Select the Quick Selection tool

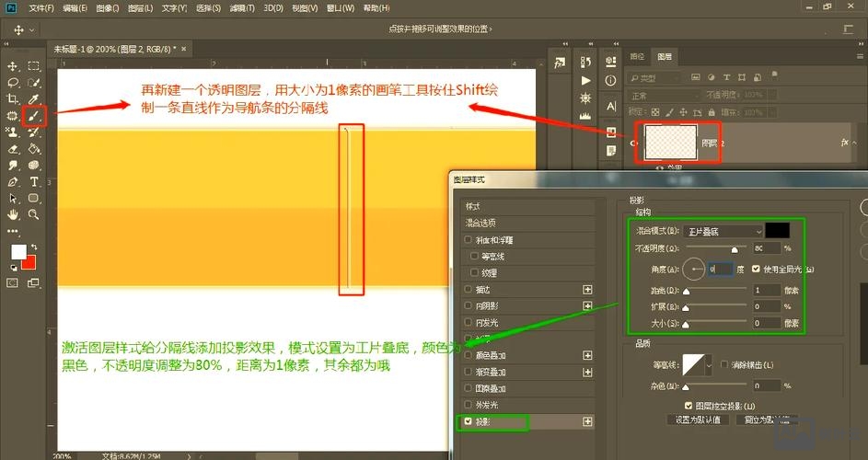[x=34, y=83]
